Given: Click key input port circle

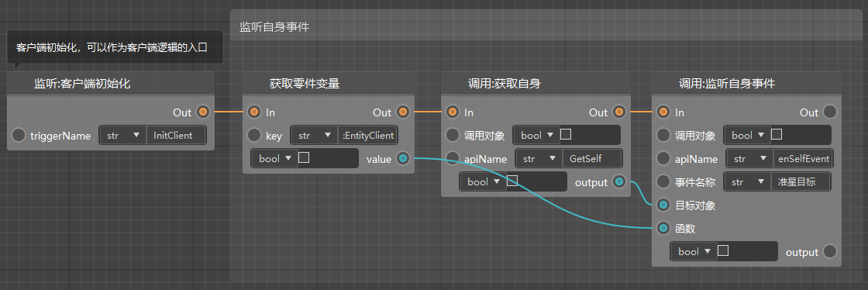Looking at the screenshot, I should point(254,135).
